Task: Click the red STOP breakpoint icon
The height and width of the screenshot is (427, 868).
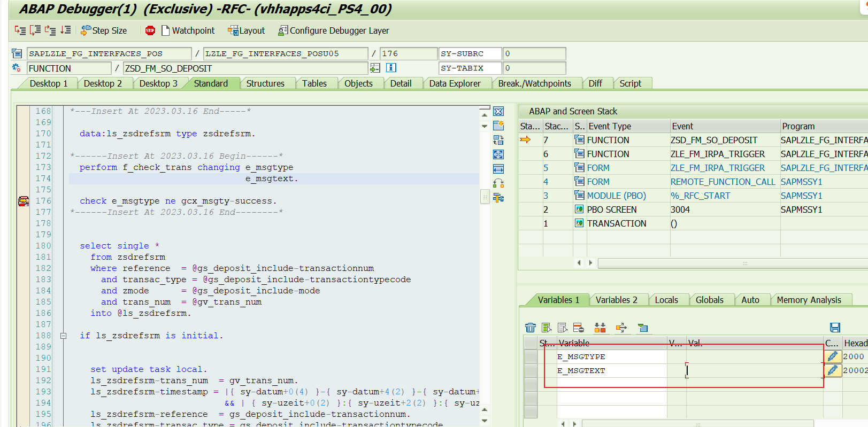Action: pos(150,30)
